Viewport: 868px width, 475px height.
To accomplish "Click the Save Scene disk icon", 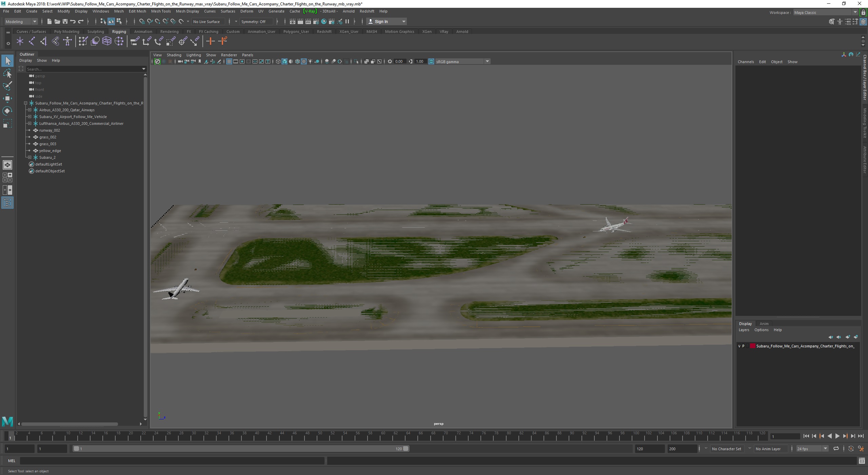I will pos(65,21).
